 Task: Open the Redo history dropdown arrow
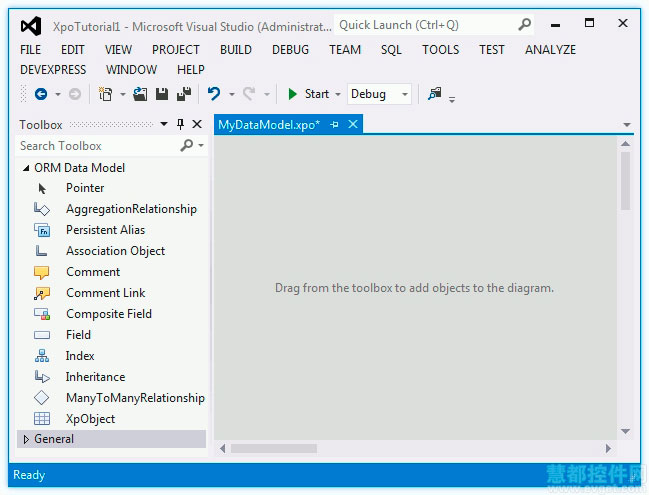point(267,94)
